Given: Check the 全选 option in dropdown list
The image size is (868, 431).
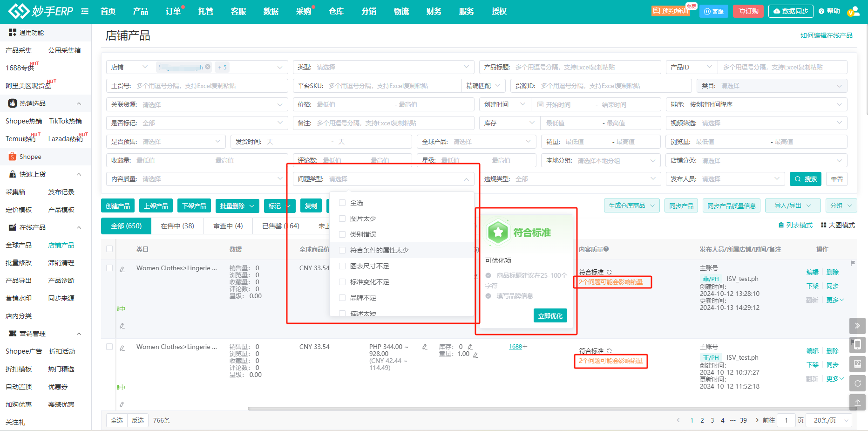Looking at the screenshot, I should 342,203.
